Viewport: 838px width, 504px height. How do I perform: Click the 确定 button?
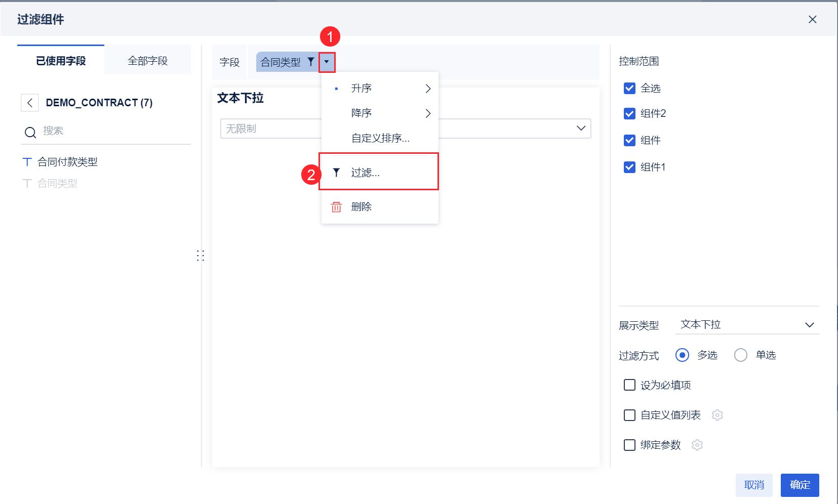tap(800, 485)
